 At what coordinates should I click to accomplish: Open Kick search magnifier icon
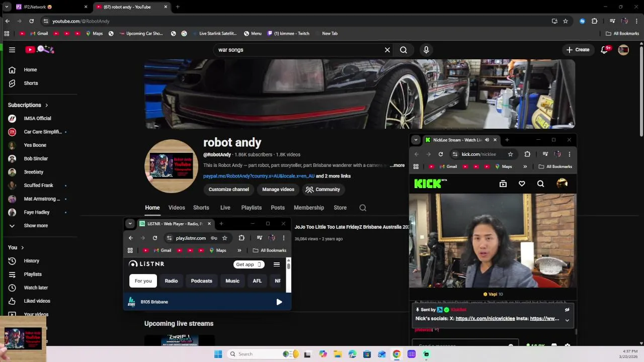[x=540, y=184]
